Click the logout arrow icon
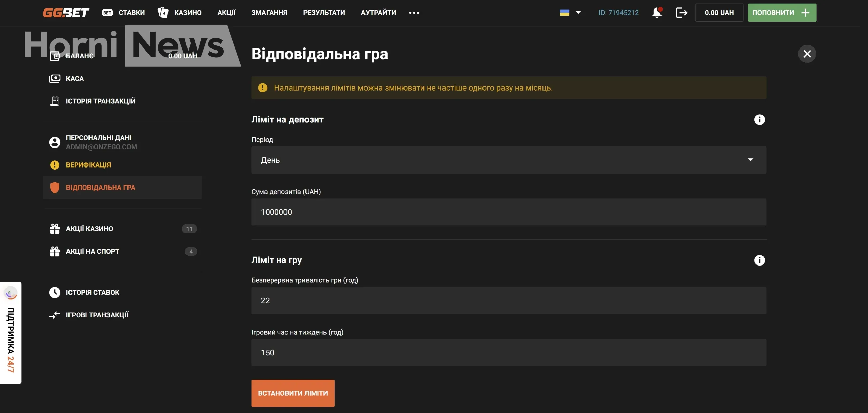The width and height of the screenshot is (868, 413). coord(681,13)
